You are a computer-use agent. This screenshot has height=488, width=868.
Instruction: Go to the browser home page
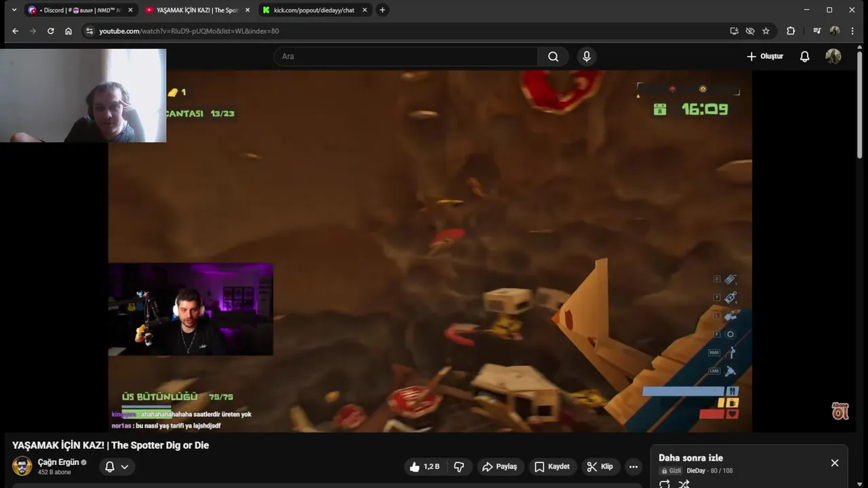click(68, 31)
